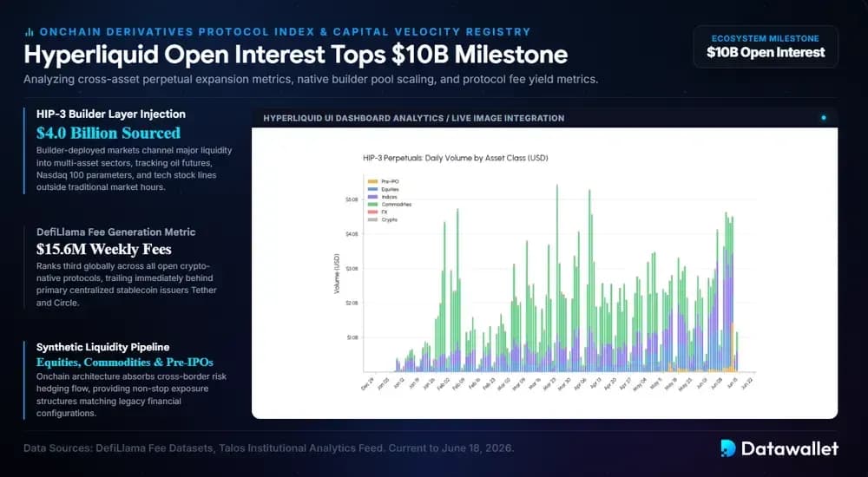Image resolution: width=868 pixels, height=477 pixels.
Task: Select the Pre-IPO orange legend swatch
Action: (372, 181)
